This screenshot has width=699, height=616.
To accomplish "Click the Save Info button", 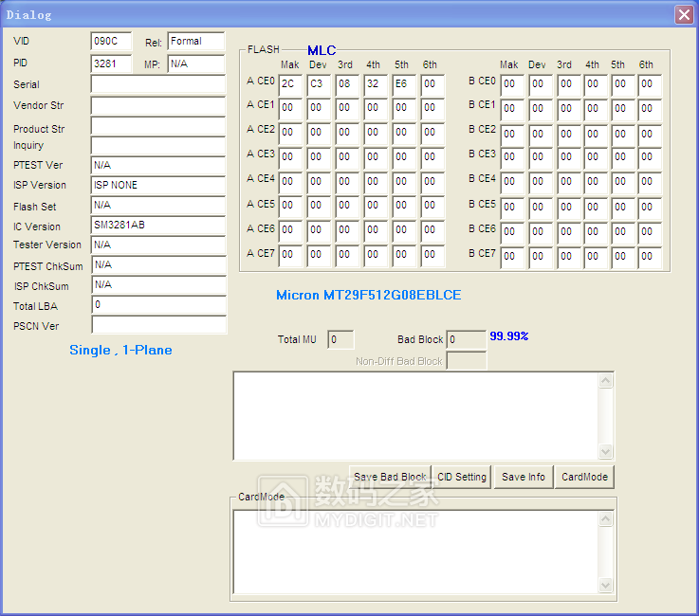I will click(x=524, y=477).
